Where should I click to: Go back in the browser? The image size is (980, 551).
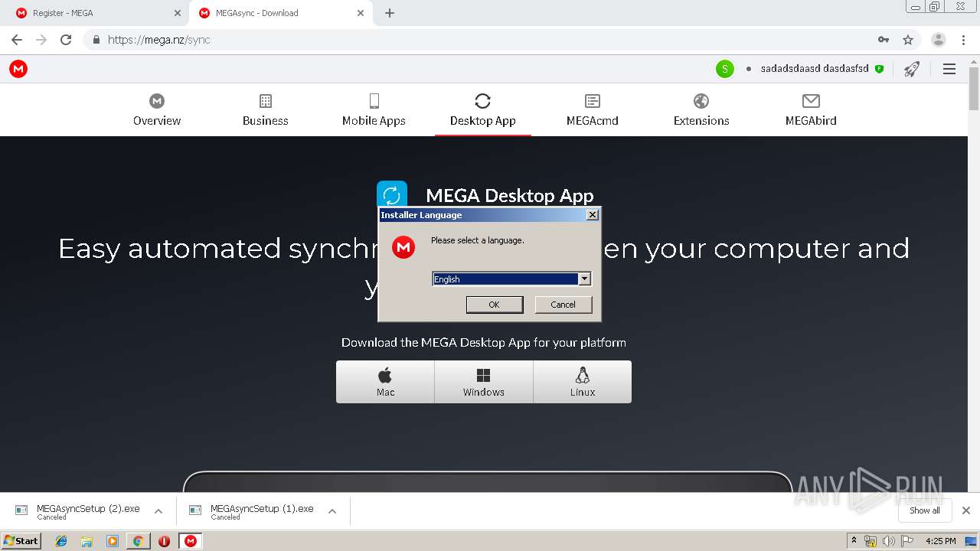pyautogui.click(x=17, y=40)
